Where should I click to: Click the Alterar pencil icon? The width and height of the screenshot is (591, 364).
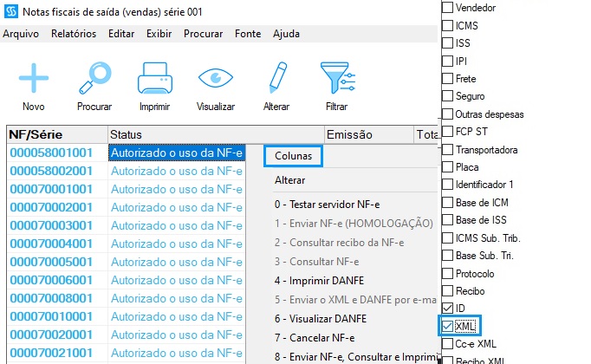pos(276,78)
